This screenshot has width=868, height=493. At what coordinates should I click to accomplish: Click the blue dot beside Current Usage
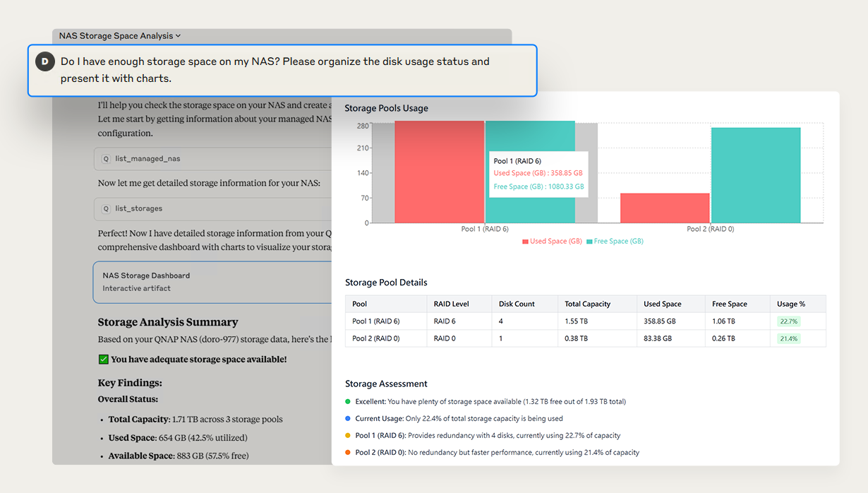(348, 419)
